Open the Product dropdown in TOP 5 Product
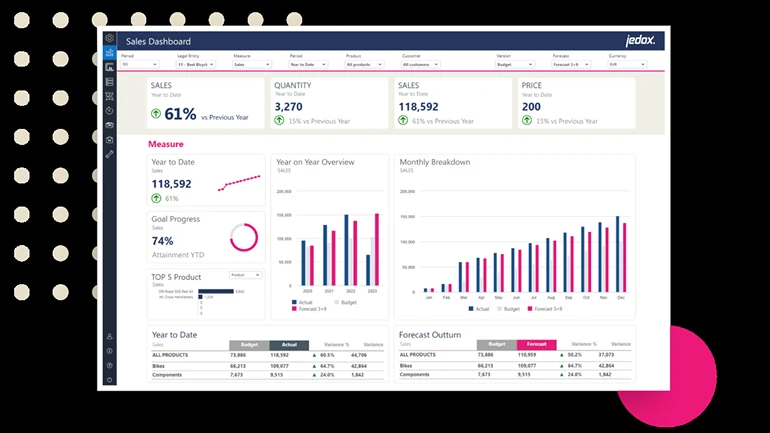Viewport: 770px width, 433px height. pyautogui.click(x=245, y=274)
